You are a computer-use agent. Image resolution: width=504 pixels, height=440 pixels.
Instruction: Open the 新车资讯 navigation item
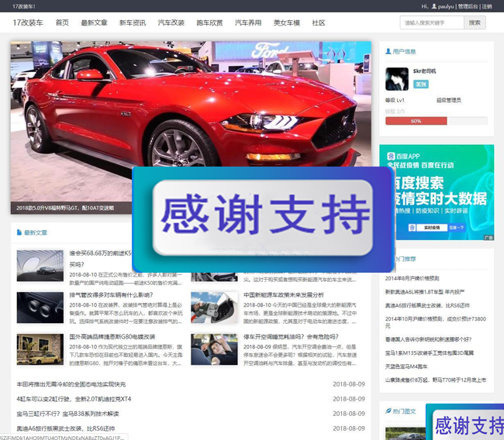point(133,22)
